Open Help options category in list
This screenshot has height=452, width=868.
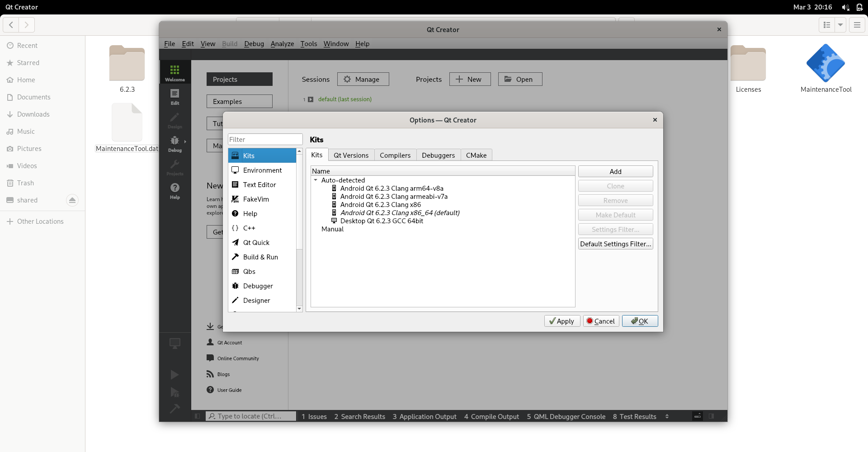pyautogui.click(x=262, y=213)
